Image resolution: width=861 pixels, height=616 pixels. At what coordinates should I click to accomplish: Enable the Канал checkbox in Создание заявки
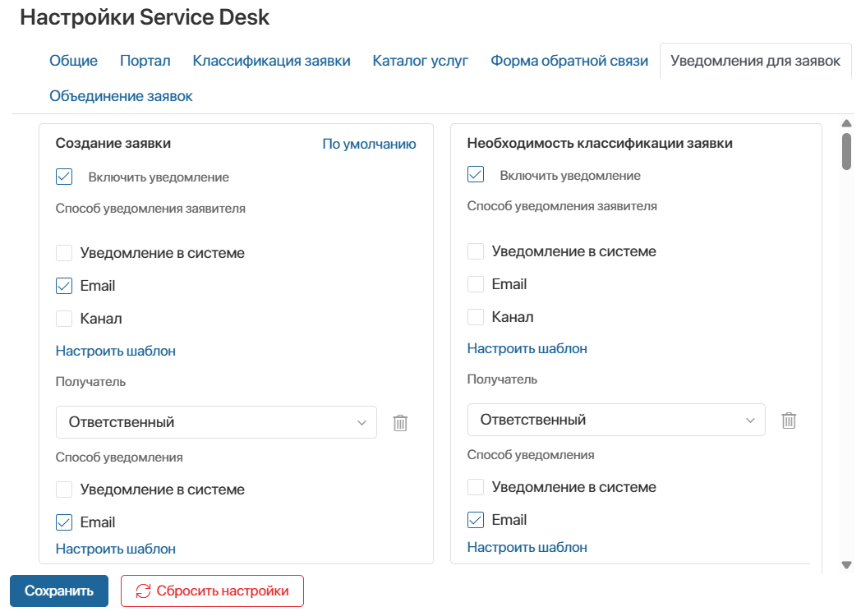point(63,318)
